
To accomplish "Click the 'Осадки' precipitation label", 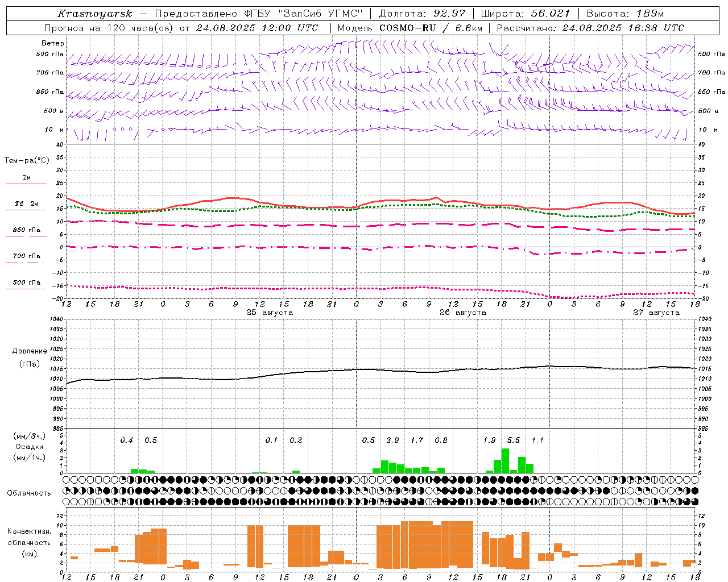I will click(x=30, y=447).
